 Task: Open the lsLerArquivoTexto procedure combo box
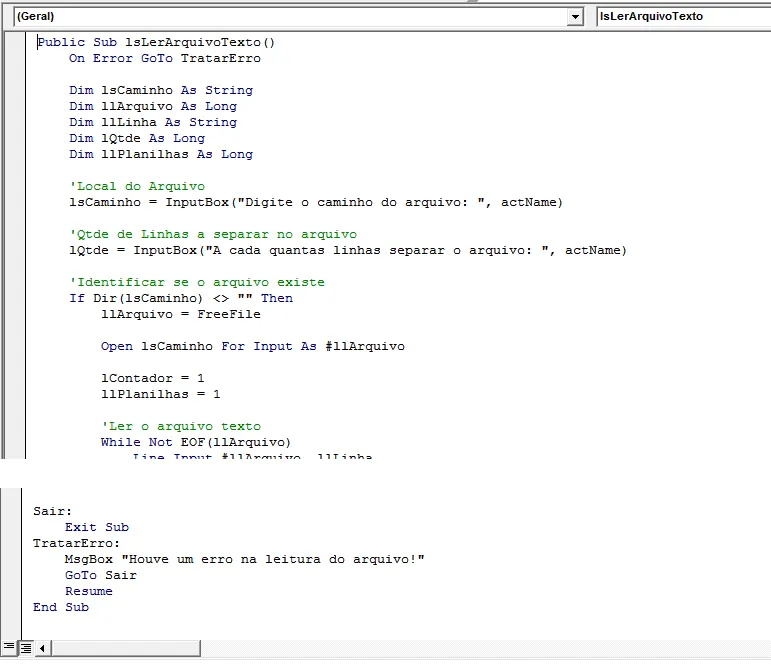coord(683,17)
